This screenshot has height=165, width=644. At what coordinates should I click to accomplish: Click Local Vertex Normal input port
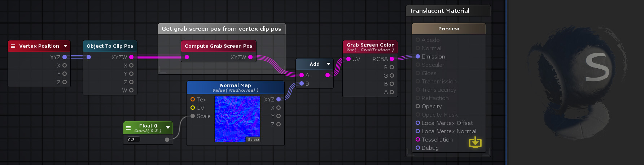tap(418, 131)
